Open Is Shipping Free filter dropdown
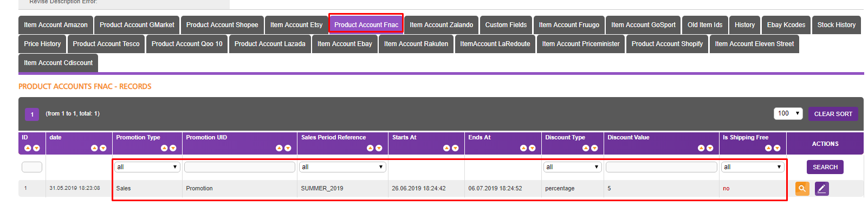 click(x=752, y=167)
